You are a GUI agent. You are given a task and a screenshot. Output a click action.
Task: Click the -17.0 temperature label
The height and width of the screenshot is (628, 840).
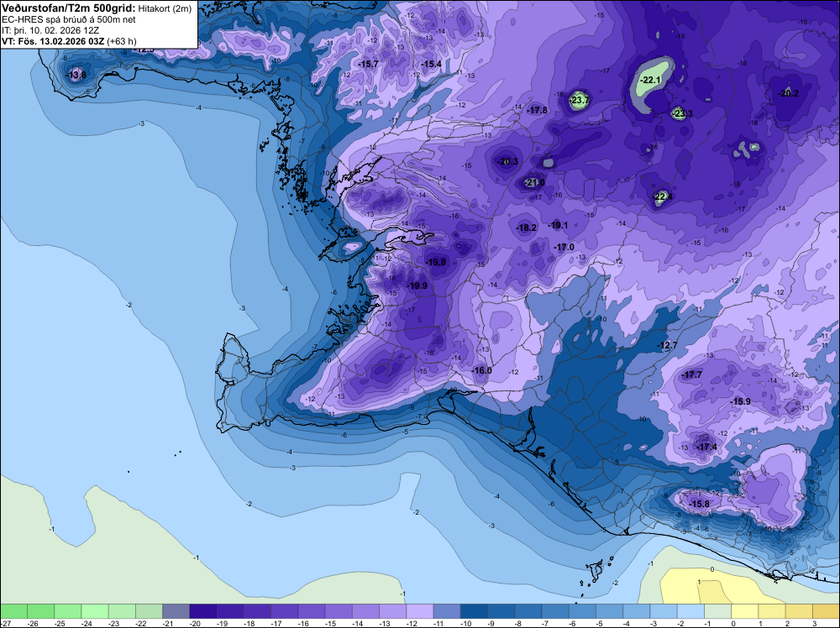pos(564,248)
